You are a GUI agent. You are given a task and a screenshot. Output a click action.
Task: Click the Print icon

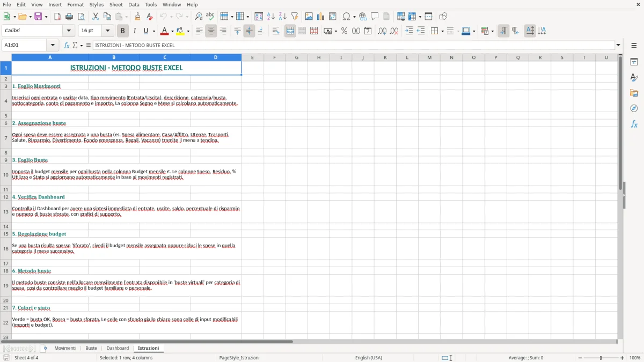[x=69, y=17]
